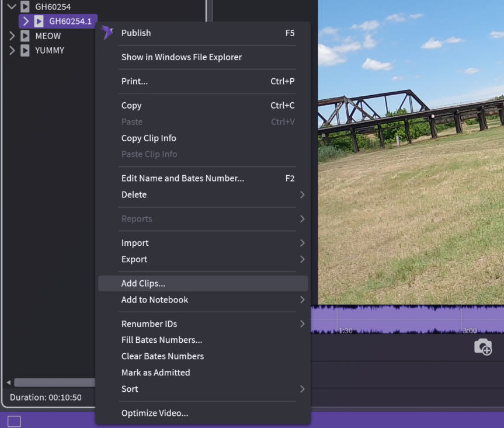
Task: Choose Mark as Admitted
Action: pos(155,373)
